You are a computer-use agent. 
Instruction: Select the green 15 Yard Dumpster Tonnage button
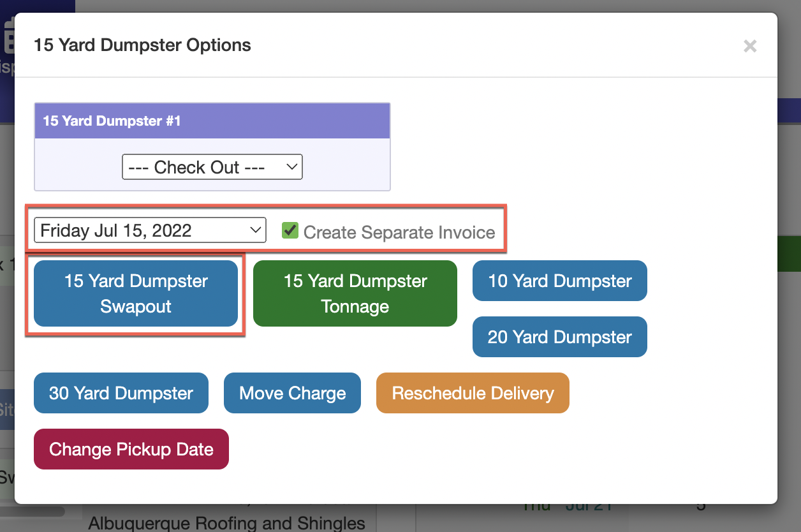click(x=355, y=293)
